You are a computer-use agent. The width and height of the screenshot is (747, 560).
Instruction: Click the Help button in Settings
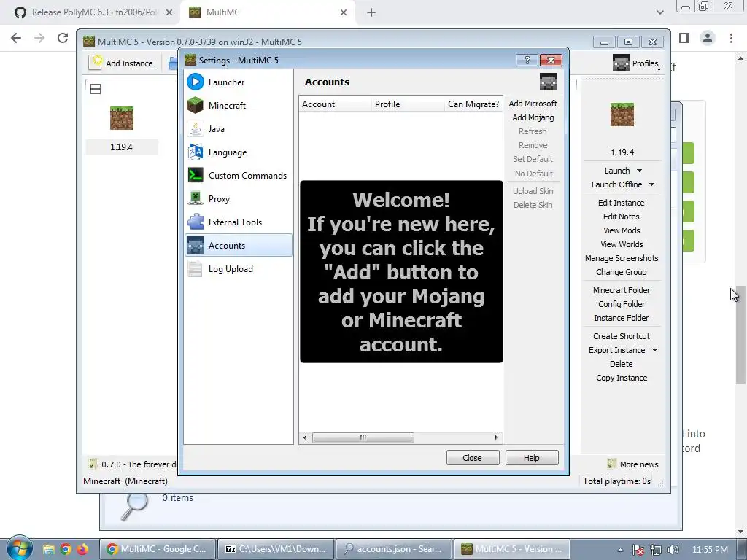(x=532, y=458)
